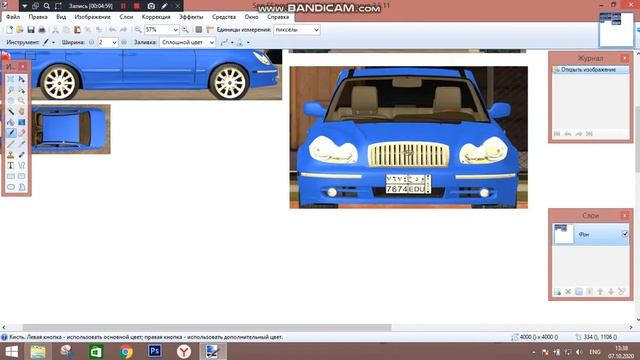Select the Pan hand tool
Screen dimensions: 640x360
point(21,111)
